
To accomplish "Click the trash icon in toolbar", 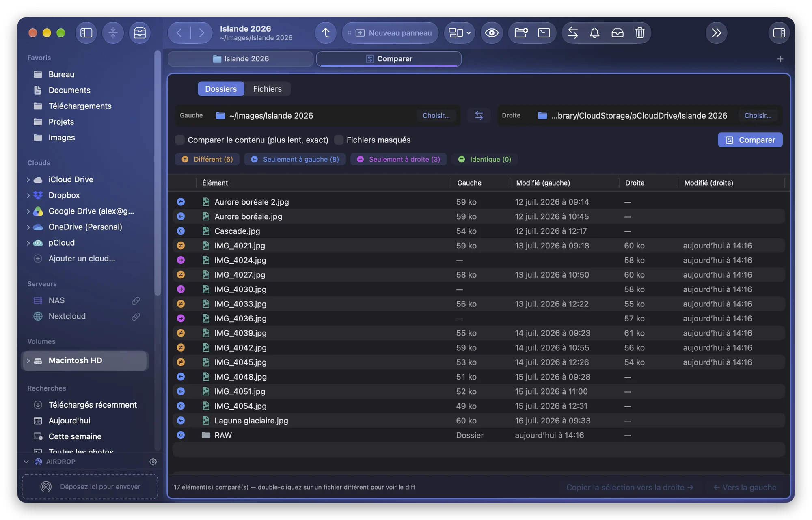I will (640, 33).
